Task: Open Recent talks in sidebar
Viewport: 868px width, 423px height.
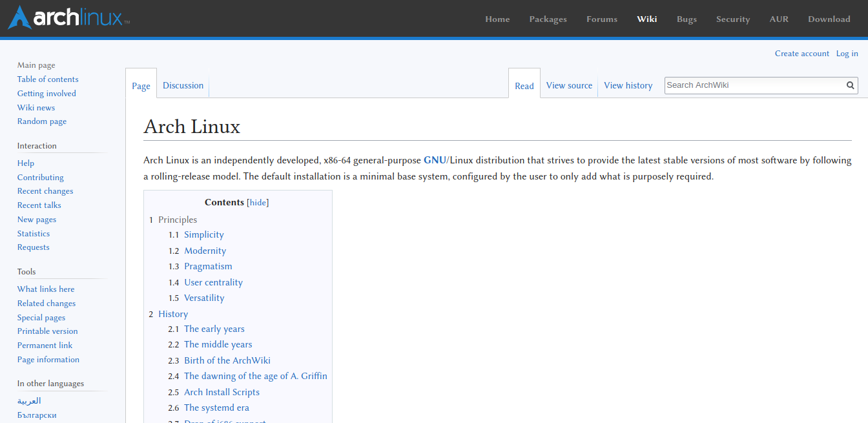Action: click(x=39, y=205)
